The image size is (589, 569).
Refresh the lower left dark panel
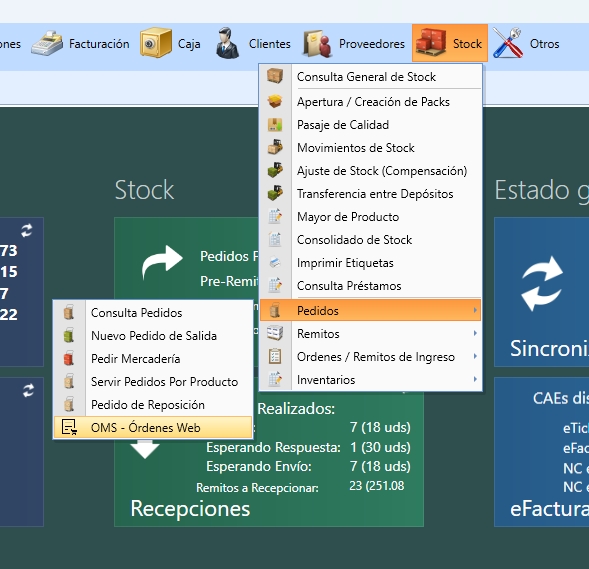[x=28, y=391]
